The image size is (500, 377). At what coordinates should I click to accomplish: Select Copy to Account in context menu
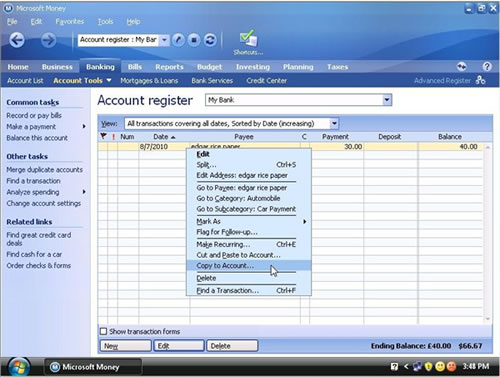(249, 266)
